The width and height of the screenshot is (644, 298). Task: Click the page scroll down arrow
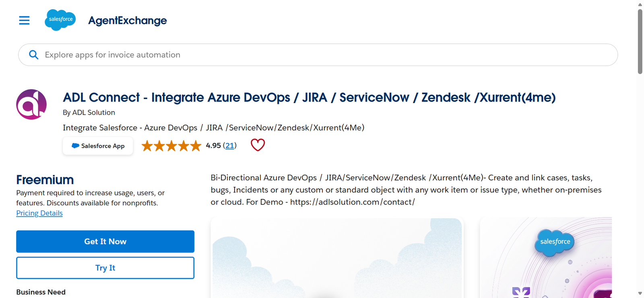640,294
